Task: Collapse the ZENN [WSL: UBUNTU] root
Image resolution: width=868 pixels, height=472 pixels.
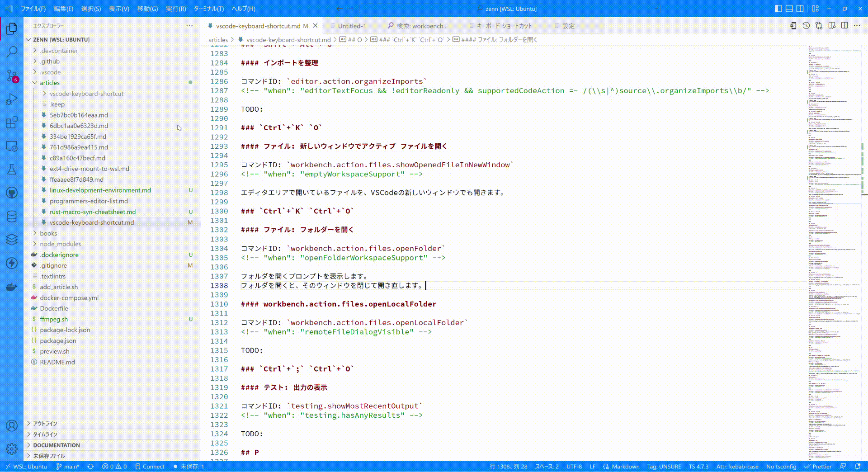Action: tap(112, 40)
